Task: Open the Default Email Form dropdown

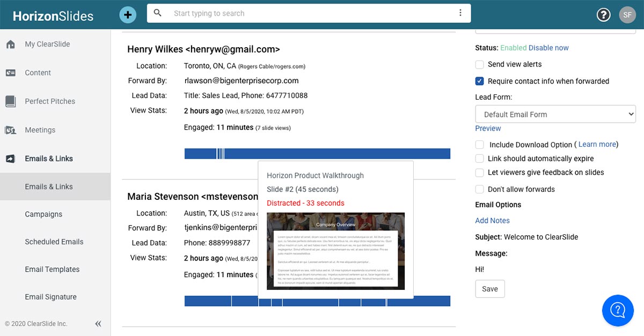Action: [555, 114]
